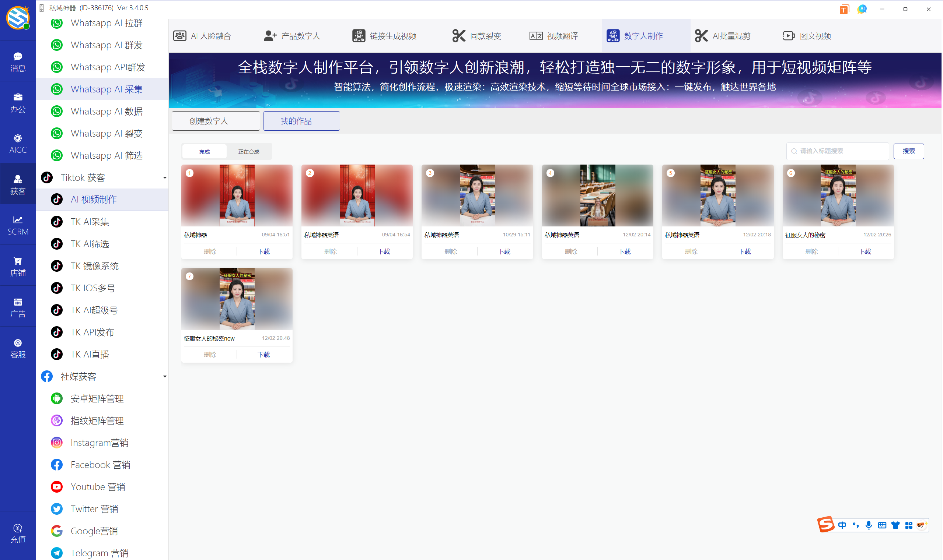Image resolution: width=943 pixels, height=560 pixels.
Task: Switch to AI批量混剪 tab
Action: click(x=723, y=36)
